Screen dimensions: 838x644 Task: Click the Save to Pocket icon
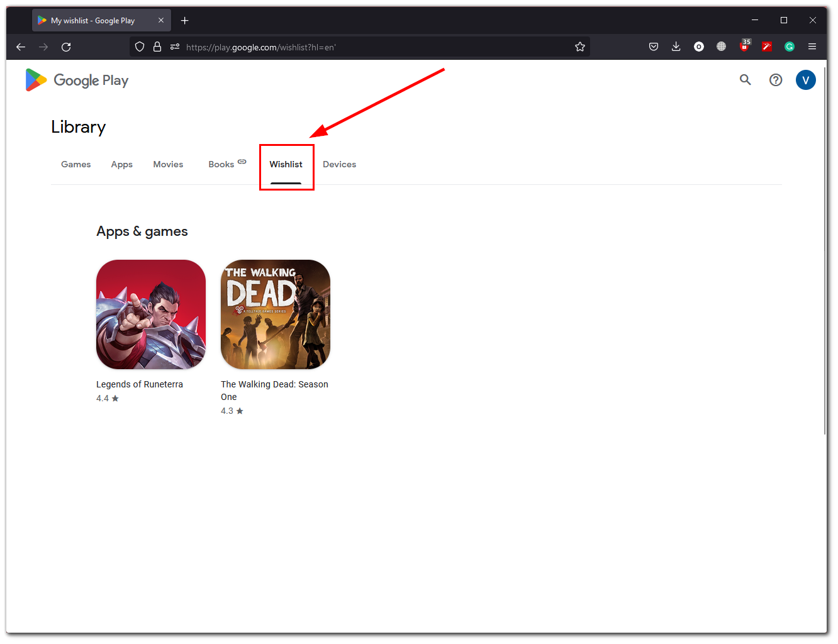(x=654, y=47)
